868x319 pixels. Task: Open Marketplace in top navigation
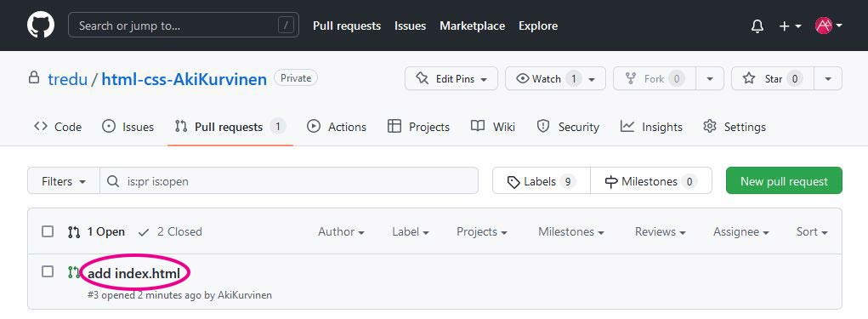(x=472, y=26)
